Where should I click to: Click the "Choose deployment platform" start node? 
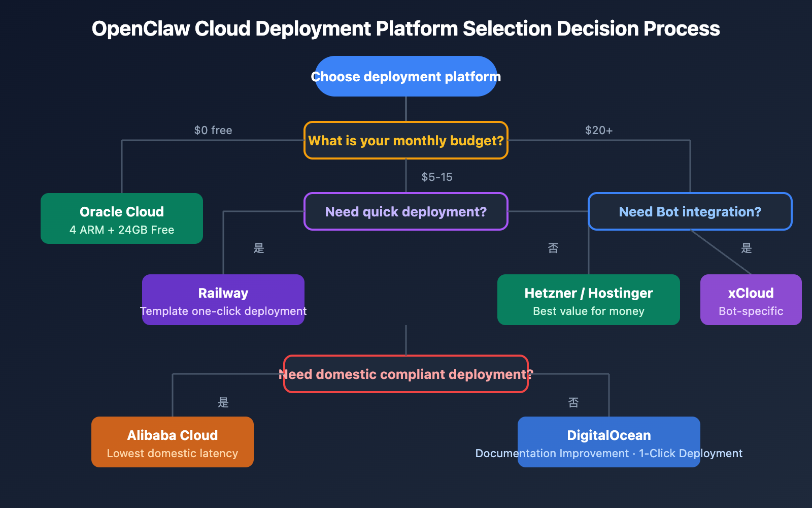(x=405, y=77)
